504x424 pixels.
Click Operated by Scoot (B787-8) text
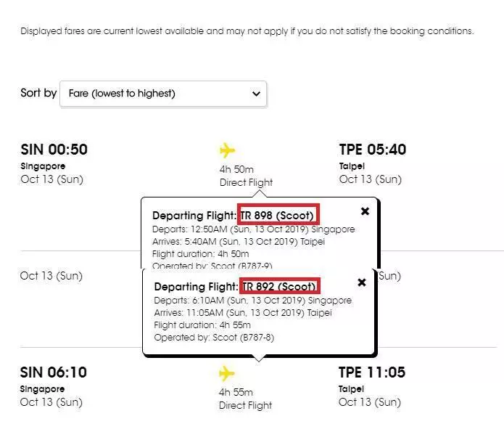[x=214, y=338]
